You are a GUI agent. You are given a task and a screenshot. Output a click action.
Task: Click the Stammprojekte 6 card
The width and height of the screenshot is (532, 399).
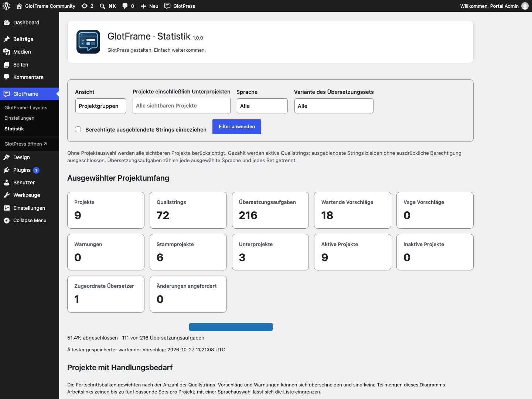(188, 252)
